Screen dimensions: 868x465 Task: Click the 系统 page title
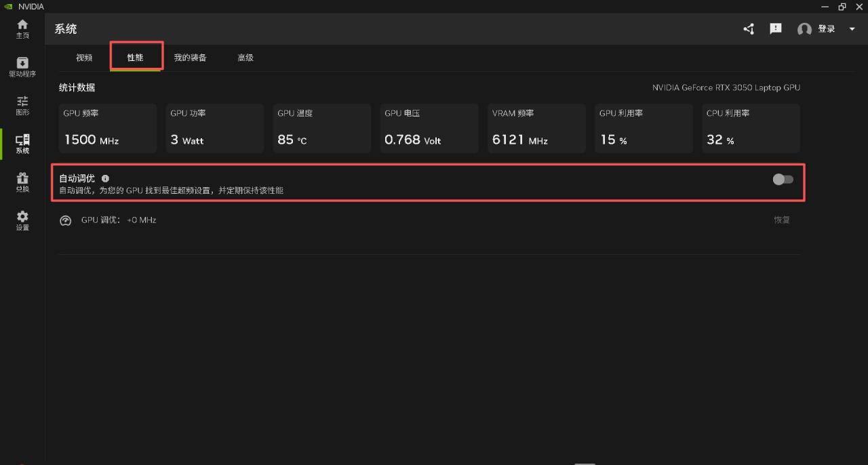[66, 29]
